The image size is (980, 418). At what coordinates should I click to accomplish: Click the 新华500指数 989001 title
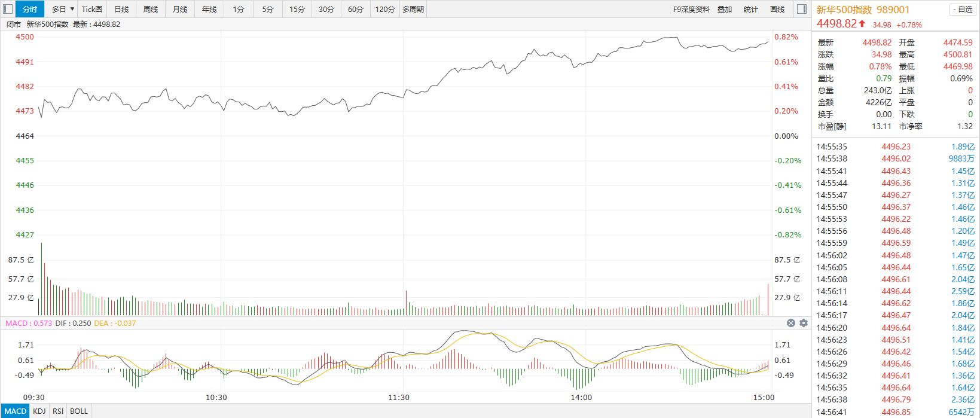click(x=863, y=10)
